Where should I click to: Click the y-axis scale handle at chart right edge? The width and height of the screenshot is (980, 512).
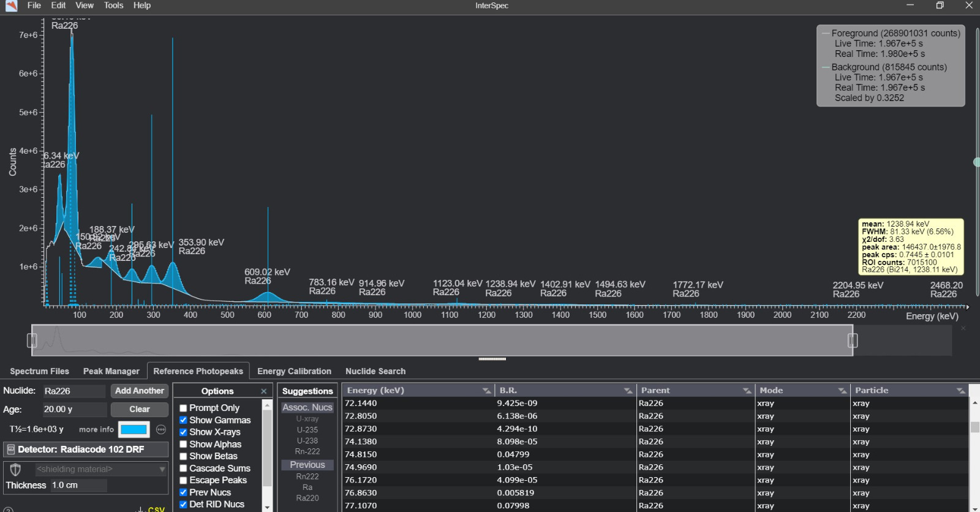[x=976, y=162]
